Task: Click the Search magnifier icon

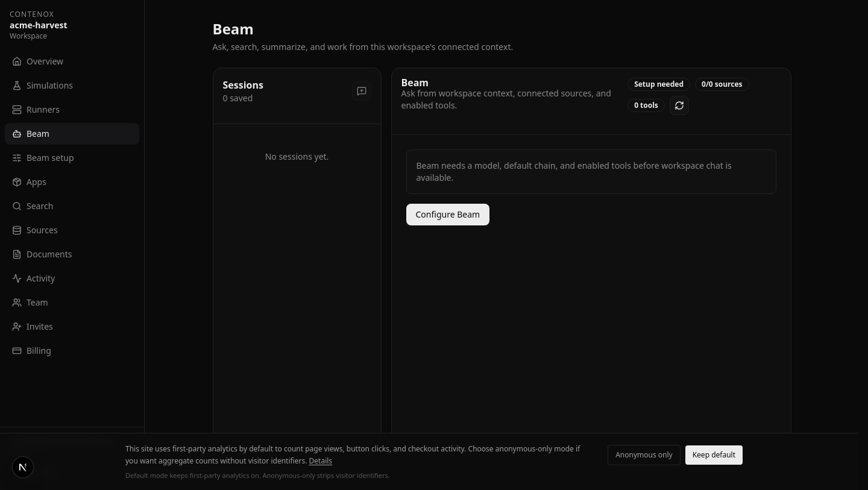Action: coord(17,206)
